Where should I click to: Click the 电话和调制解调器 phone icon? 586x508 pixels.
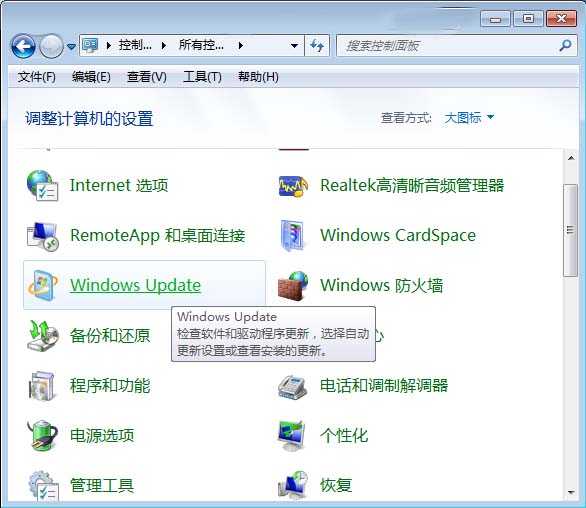pos(293,387)
